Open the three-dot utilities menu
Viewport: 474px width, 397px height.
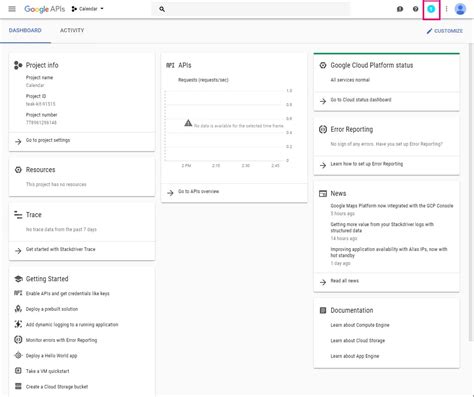coord(446,9)
